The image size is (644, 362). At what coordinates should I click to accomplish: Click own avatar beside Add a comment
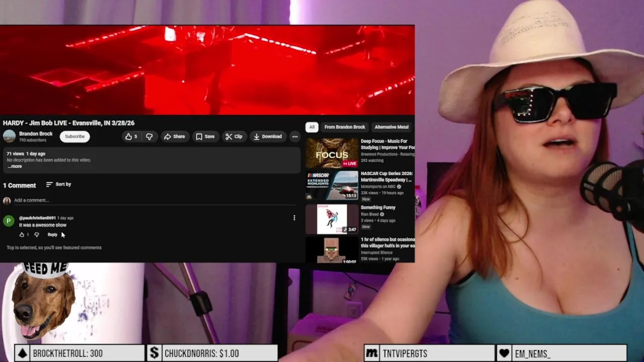[7, 201]
